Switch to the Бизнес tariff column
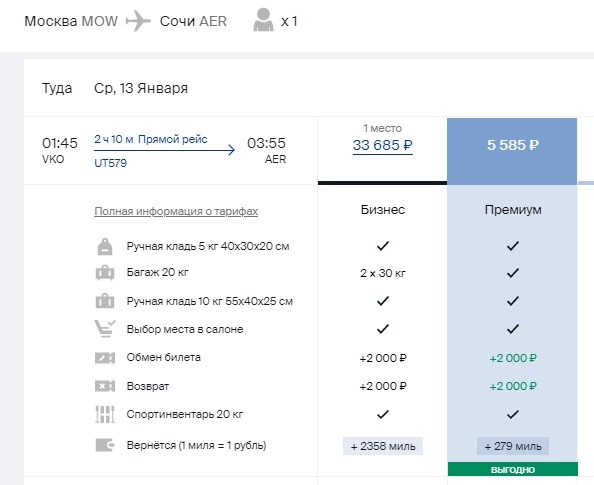Image resolution: width=594 pixels, height=485 pixels. coord(383,210)
